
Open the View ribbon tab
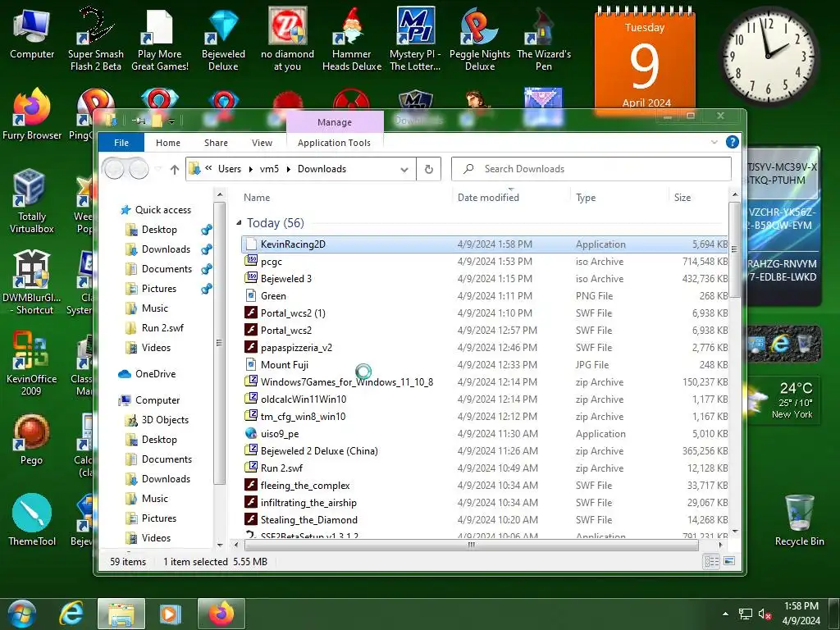pyautogui.click(x=262, y=143)
